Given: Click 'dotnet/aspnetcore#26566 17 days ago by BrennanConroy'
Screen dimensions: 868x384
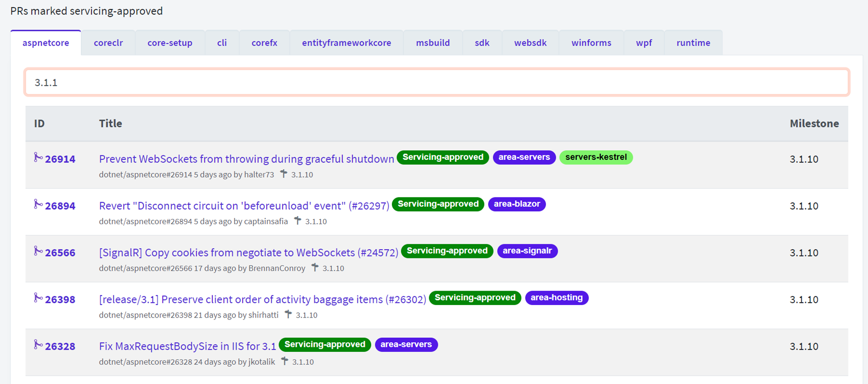Looking at the screenshot, I should coord(202,268).
